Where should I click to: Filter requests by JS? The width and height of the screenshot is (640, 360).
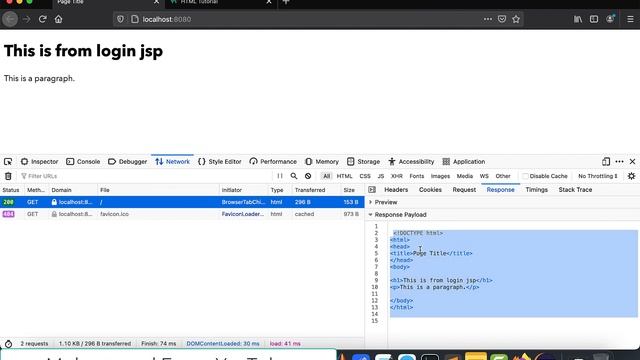pyautogui.click(x=381, y=176)
